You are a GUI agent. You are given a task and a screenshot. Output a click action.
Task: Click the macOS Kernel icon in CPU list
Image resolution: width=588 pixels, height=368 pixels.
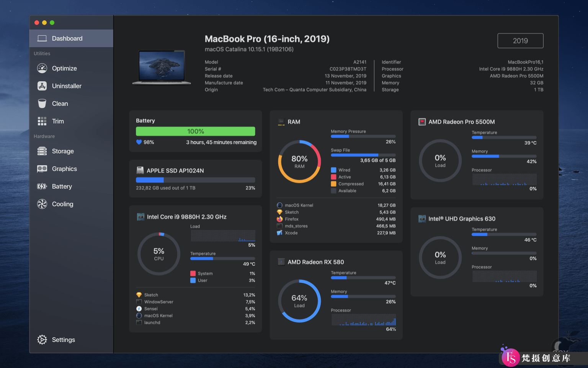(x=139, y=315)
